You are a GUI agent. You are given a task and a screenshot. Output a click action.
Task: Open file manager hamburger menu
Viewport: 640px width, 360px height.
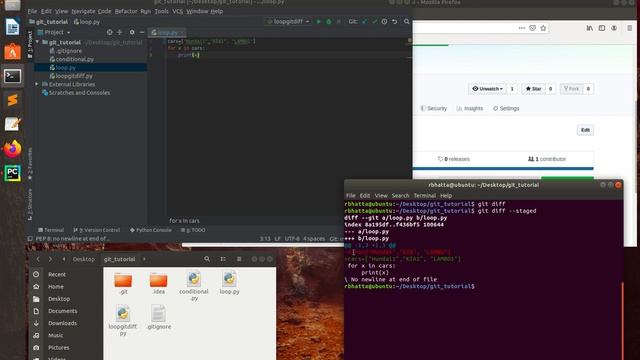click(239, 259)
